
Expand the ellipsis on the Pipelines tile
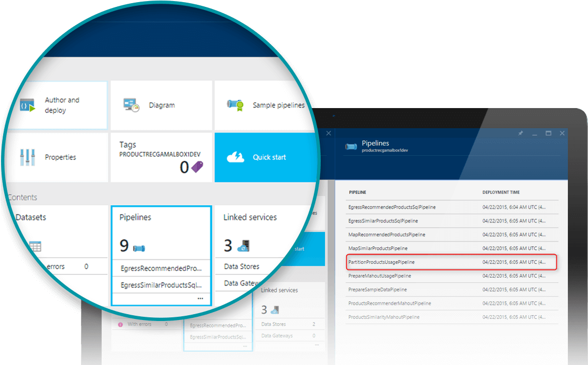200,298
